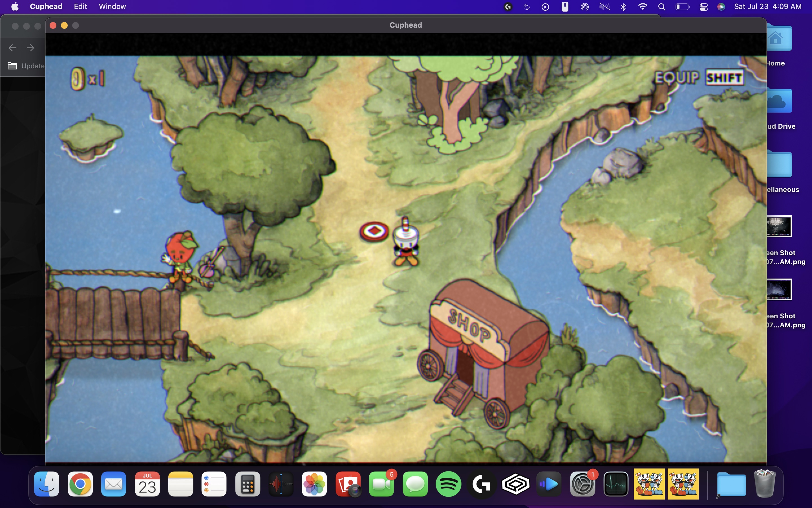The width and height of the screenshot is (812, 508).
Task: Click the apple NPC by the bridge
Action: click(x=180, y=257)
